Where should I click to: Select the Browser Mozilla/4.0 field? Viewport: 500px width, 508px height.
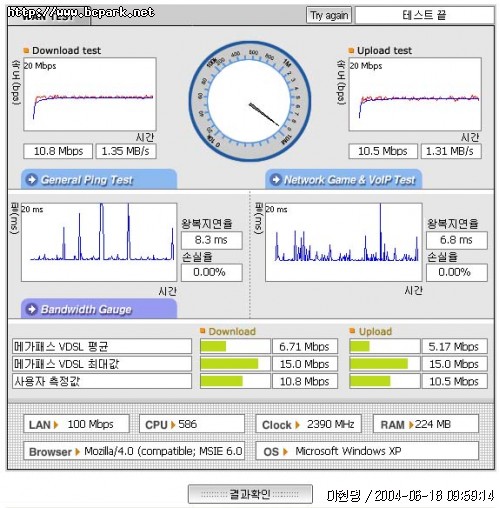pyautogui.click(x=134, y=451)
